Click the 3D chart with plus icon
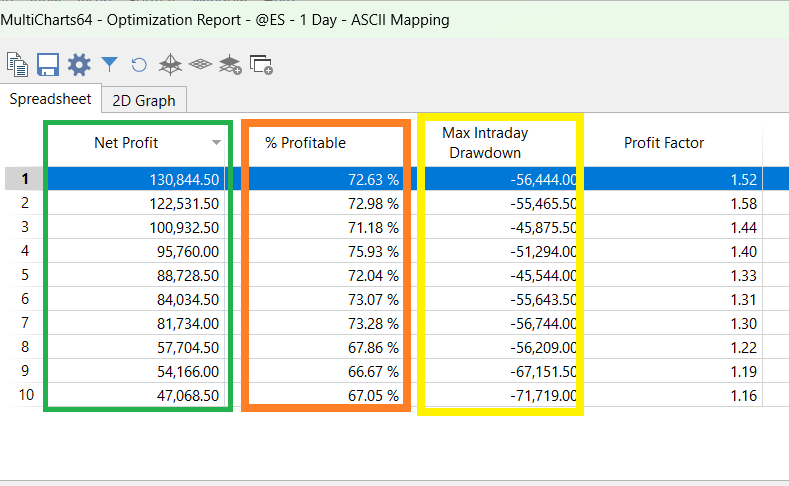Image resolution: width=789 pixels, height=486 pixels. tap(231, 65)
